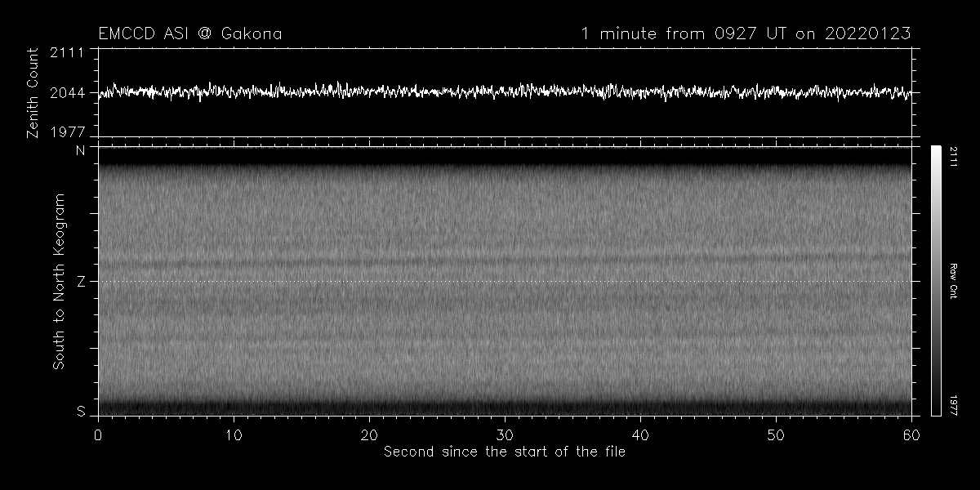Select the 2111 tick label on Zenith Count axis
Screen dimensions: 980x490
click(x=67, y=54)
